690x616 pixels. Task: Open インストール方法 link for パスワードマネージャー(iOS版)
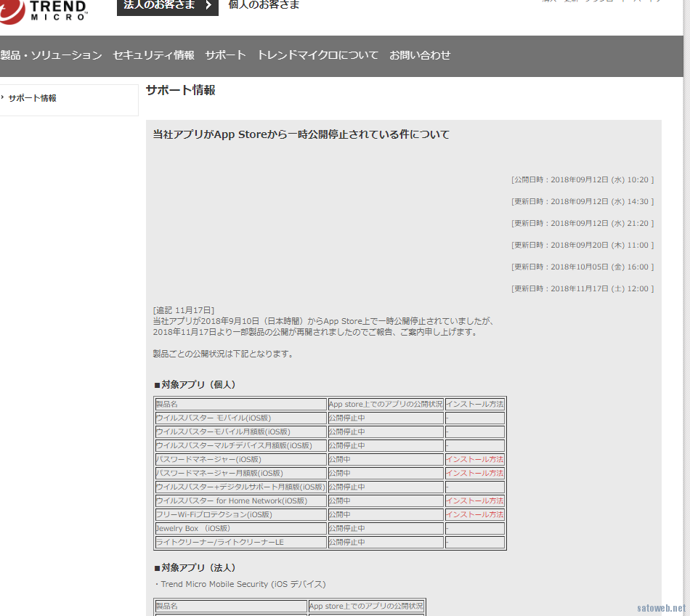(x=474, y=459)
